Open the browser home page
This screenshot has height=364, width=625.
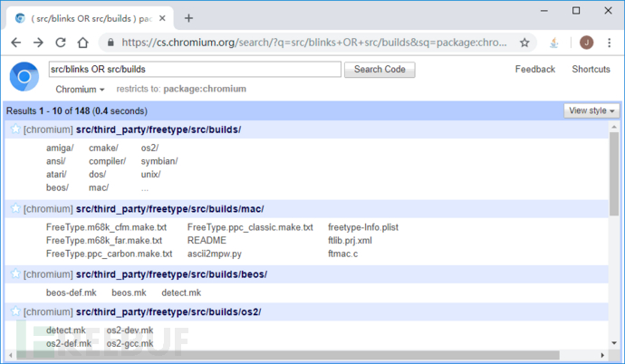coord(83,43)
